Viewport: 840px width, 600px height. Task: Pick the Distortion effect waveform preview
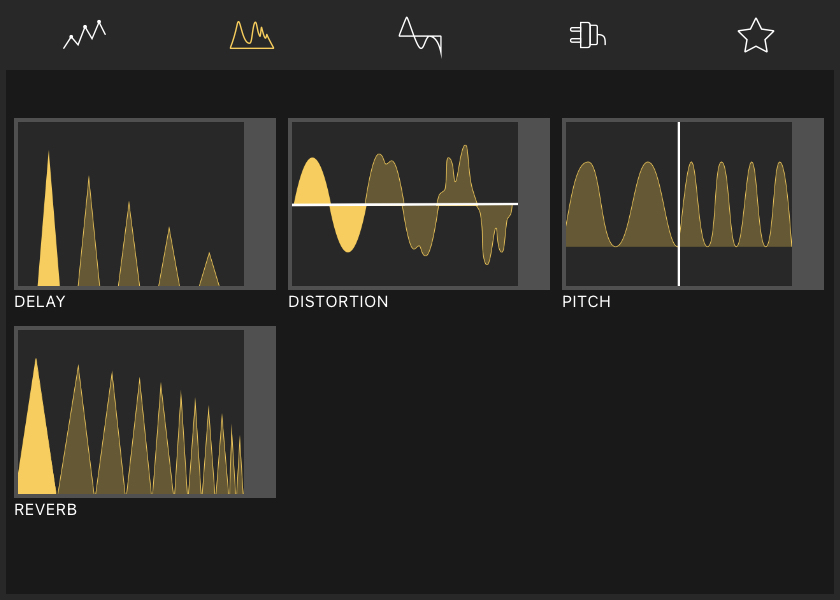tap(405, 204)
